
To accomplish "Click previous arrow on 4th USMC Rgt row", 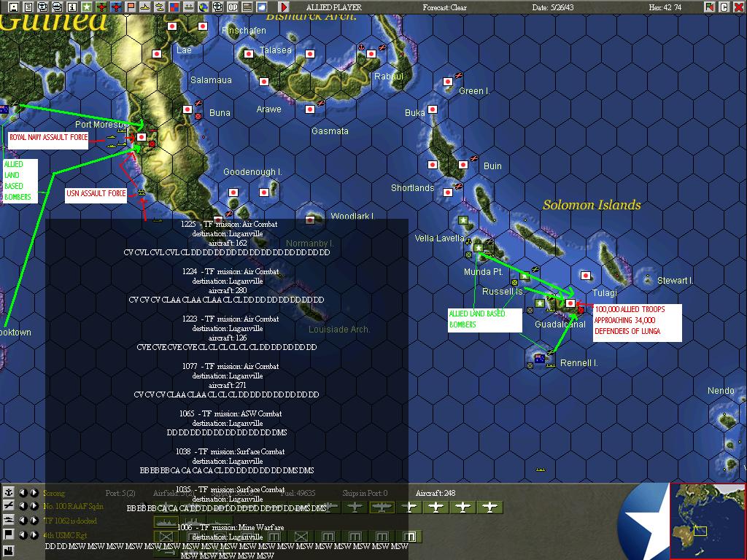I will [23, 534].
